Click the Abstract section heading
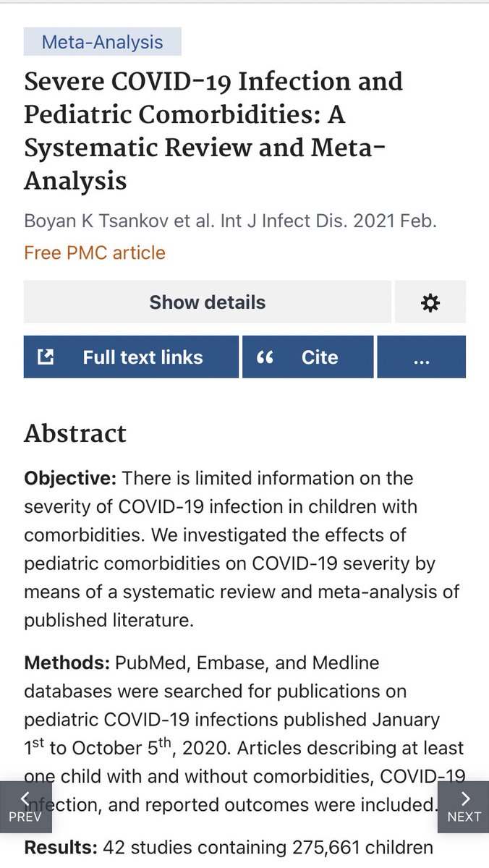The width and height of the screenshot is (489, 868). [75, 433]
